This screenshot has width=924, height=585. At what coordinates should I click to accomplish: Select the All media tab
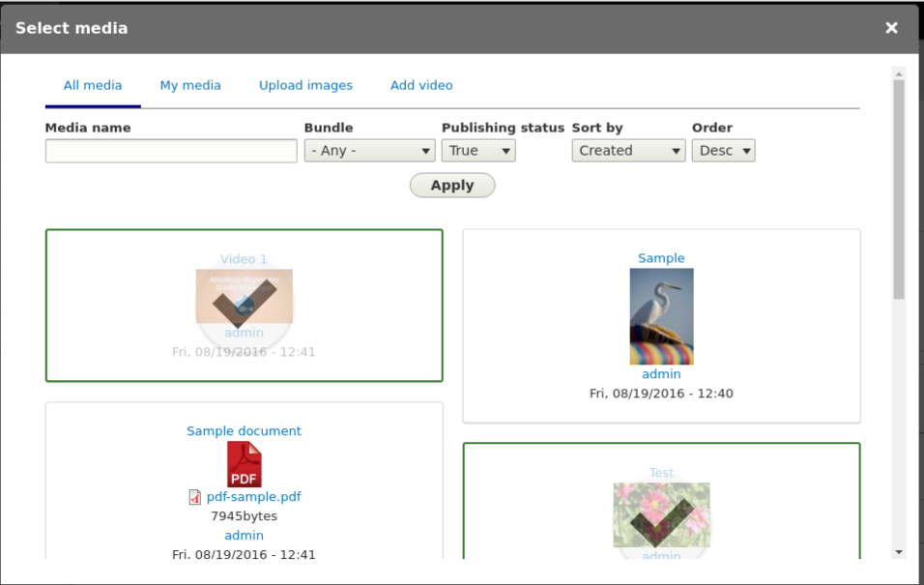pyautogui.click(x=93, y=85)
